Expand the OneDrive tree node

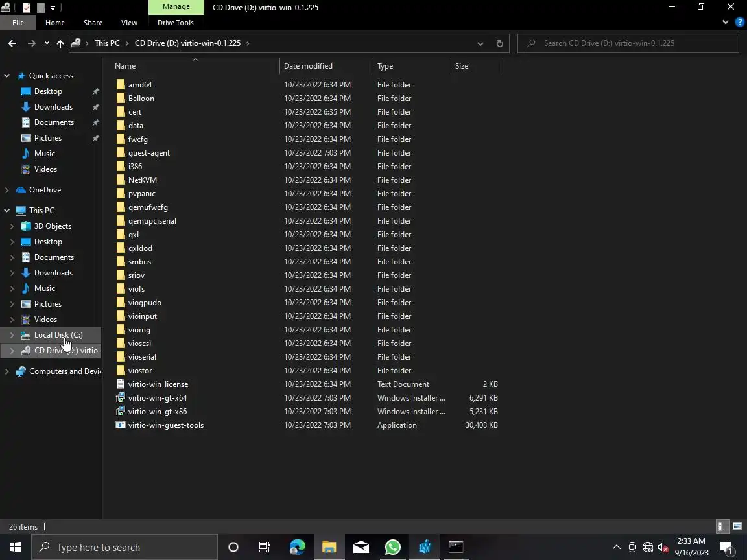coord(6,190)
